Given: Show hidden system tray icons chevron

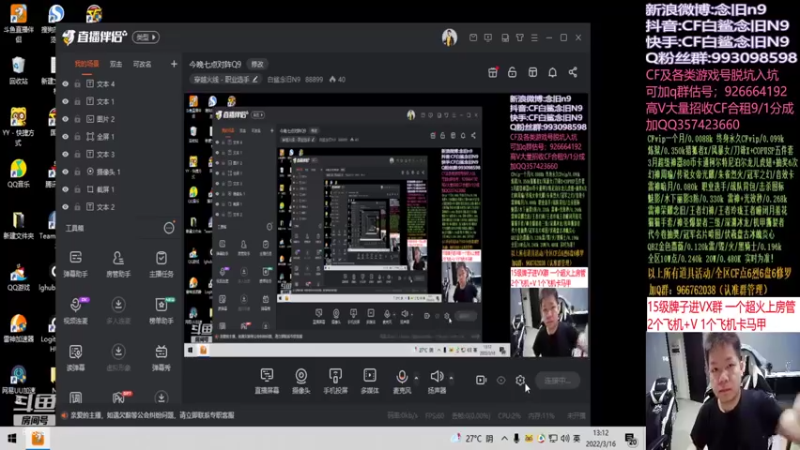Looking at the screenshot, I should (504, 438).
